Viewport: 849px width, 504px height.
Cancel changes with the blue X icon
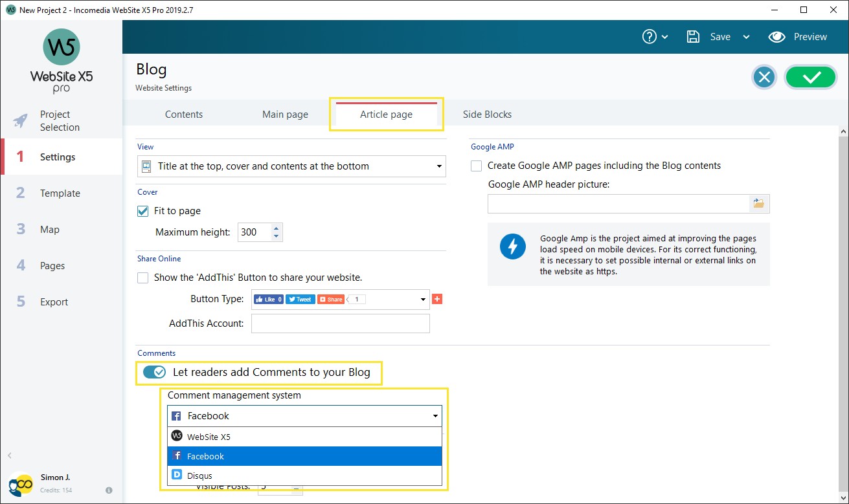tap(764, 76)
